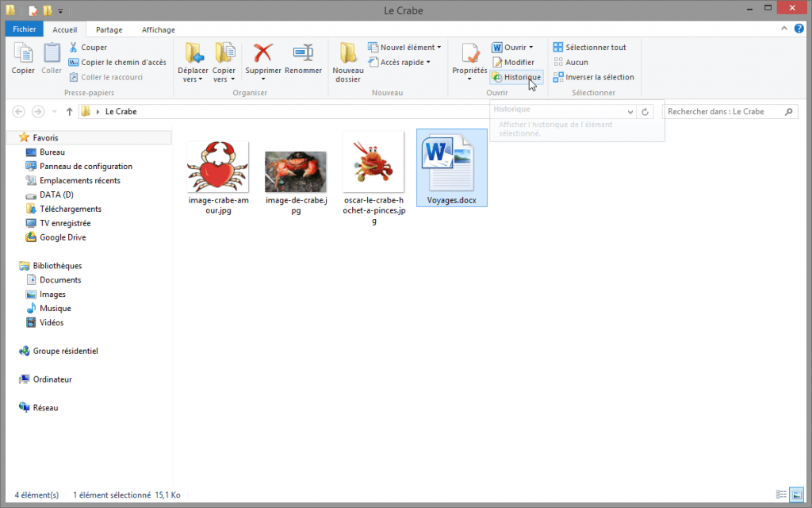The width and height of the screenshot is (812, 508).
Task: Open recent locations dropdown arrow
Action: tap(54, 111)
